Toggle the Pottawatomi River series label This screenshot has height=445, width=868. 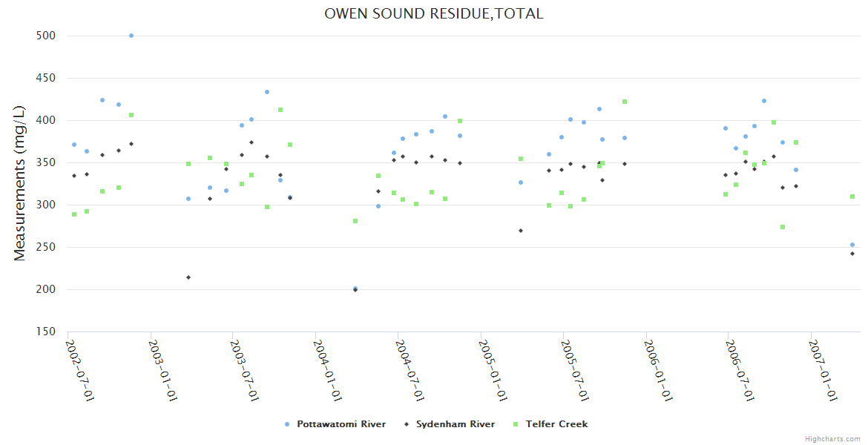[341, 424]
